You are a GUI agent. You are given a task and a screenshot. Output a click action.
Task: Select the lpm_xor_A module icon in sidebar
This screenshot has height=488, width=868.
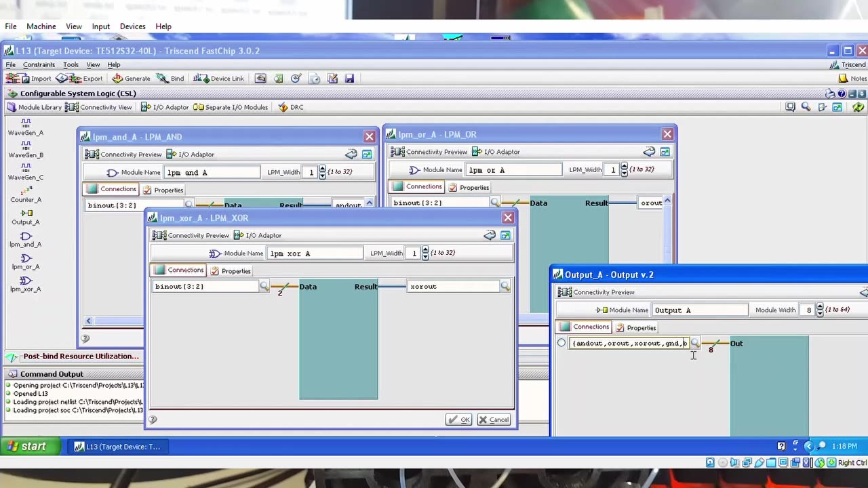26,283
